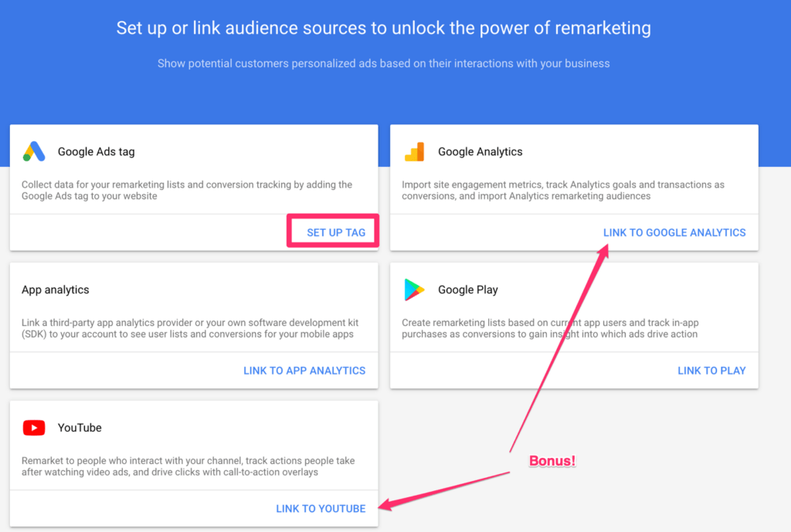The image size is (791, 532).
Task: Follow the LINK TO YOUTUBE button
Action: coord(321,509)
